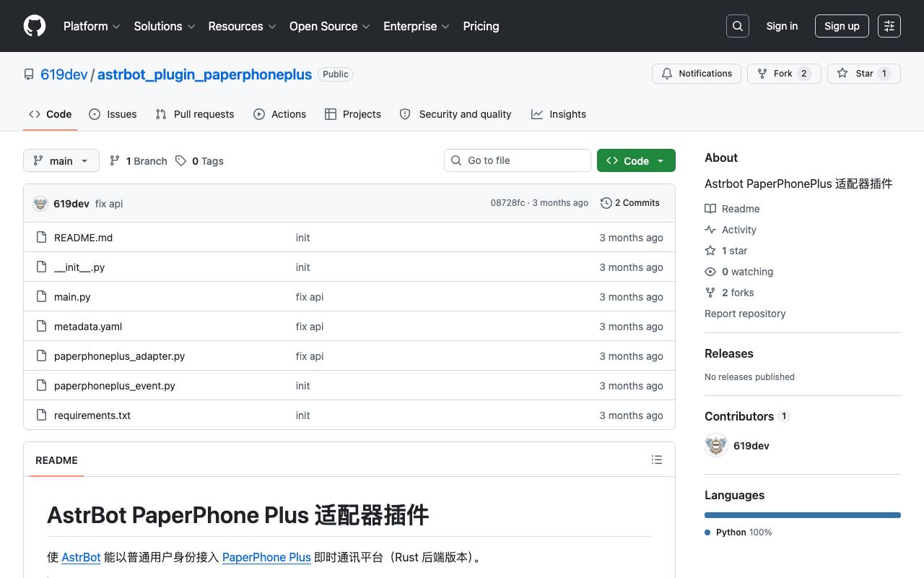Click the Star icon
This screenshot has width=924, height=578.
842,74
